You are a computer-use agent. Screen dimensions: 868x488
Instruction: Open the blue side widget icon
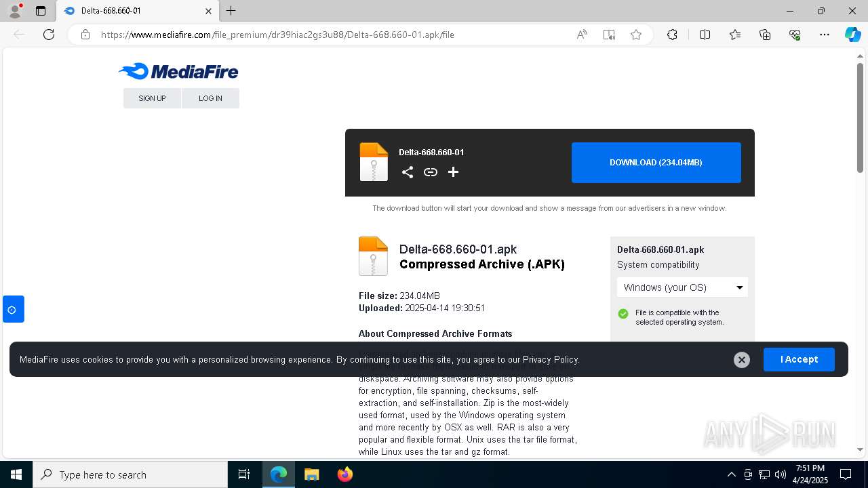pyautogui.click(x=13, y=309)
